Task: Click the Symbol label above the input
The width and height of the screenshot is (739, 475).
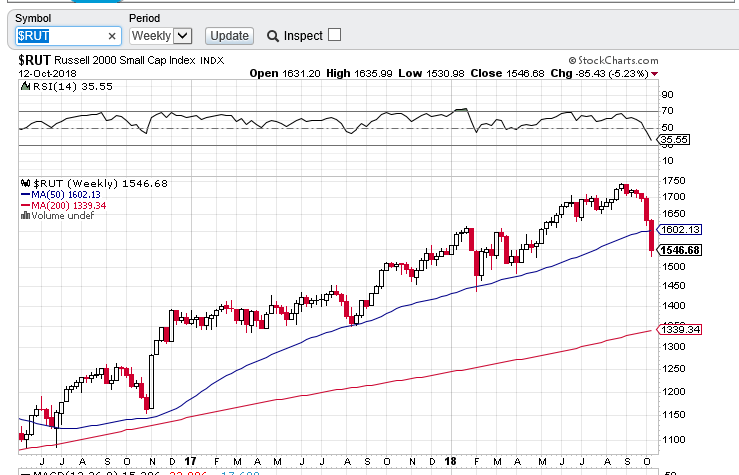Action: tap(33, 18)
